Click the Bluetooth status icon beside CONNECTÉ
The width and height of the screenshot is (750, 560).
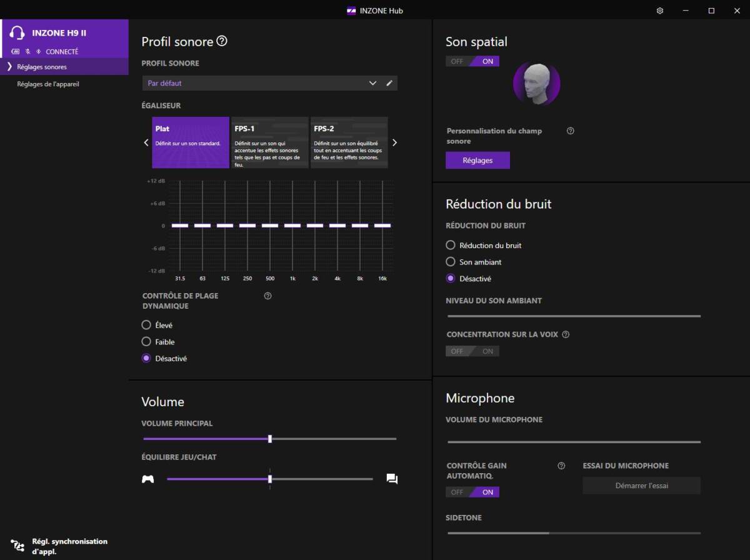pyautogui.click(x=38, y=52)
